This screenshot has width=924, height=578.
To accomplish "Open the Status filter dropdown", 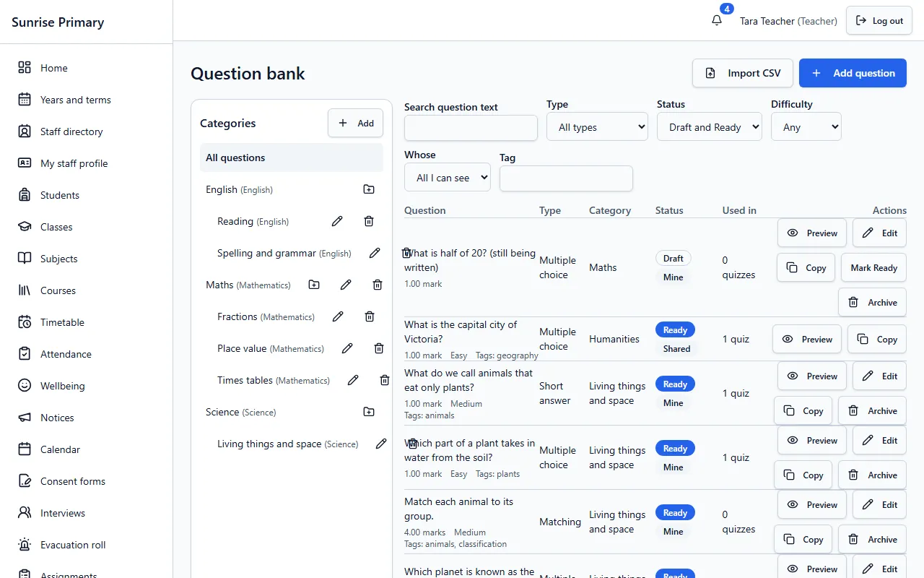I will click(710, 126).
